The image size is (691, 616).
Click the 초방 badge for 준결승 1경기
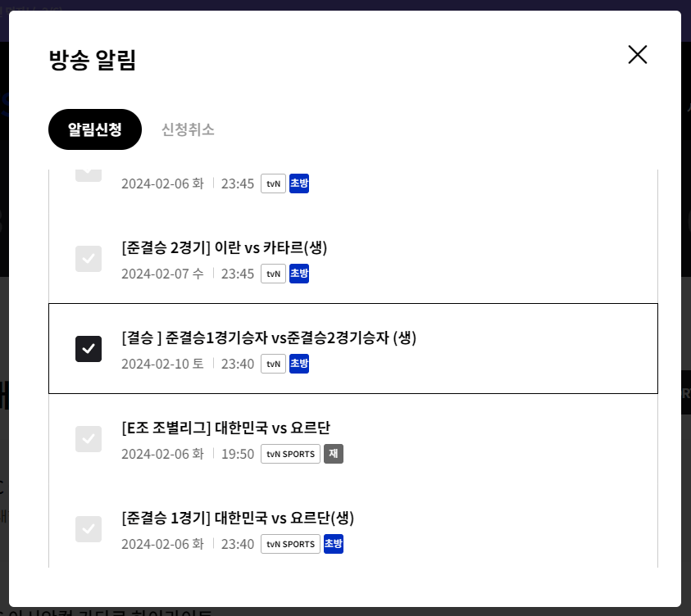pyautogui.click(x=334, y=544)
